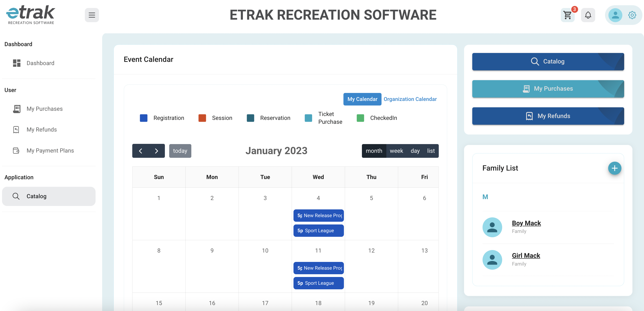The width and height of the screenshot is (644, 311).
Task: Open the Boy Mack family link
Action: pyautogui.click(x=526, y=223)
